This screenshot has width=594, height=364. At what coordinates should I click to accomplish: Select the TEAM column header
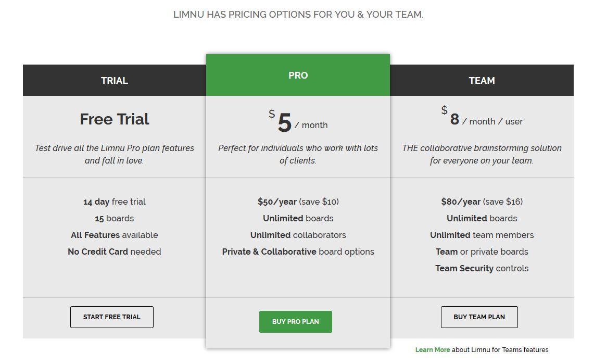482,80
